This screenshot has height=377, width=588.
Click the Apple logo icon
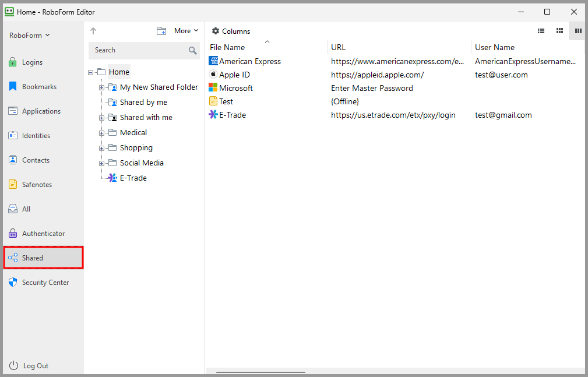click(213, 74)
